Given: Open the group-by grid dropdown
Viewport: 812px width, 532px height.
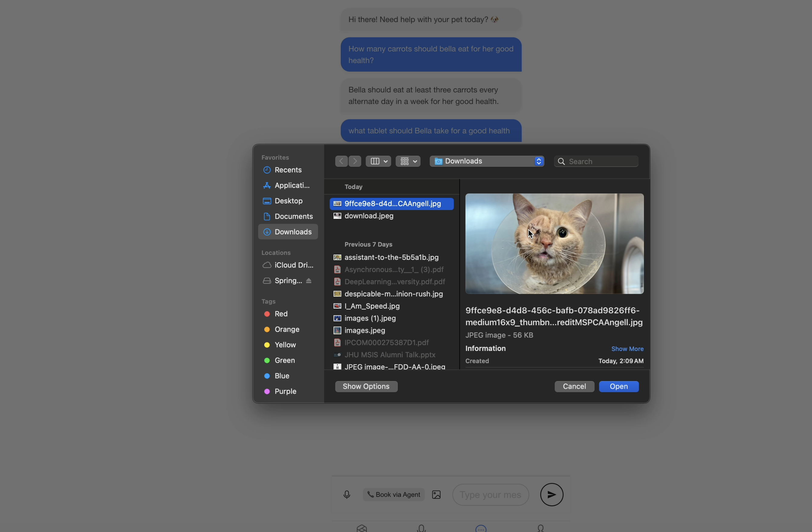Looking at the screenshot, I should (408, 161).
